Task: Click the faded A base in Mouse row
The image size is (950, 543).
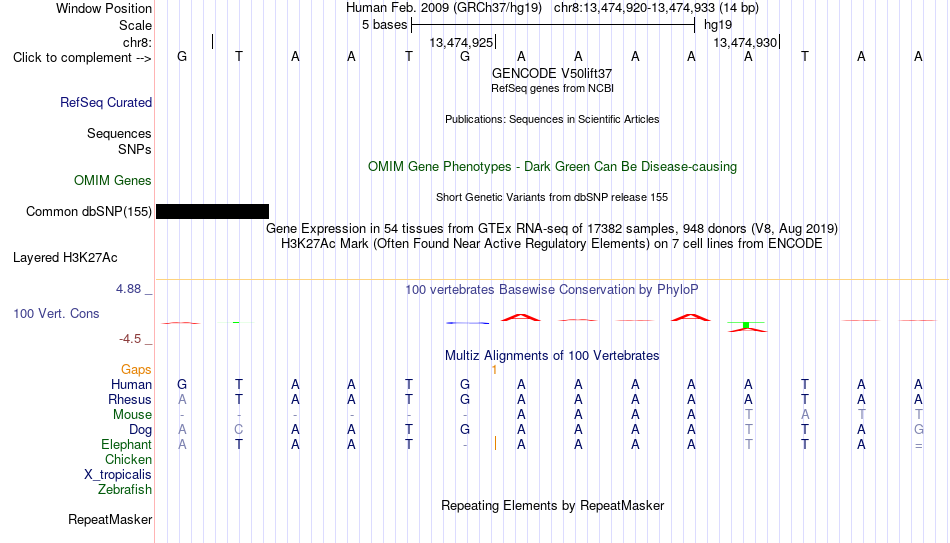Action: (x=805, y=415)
